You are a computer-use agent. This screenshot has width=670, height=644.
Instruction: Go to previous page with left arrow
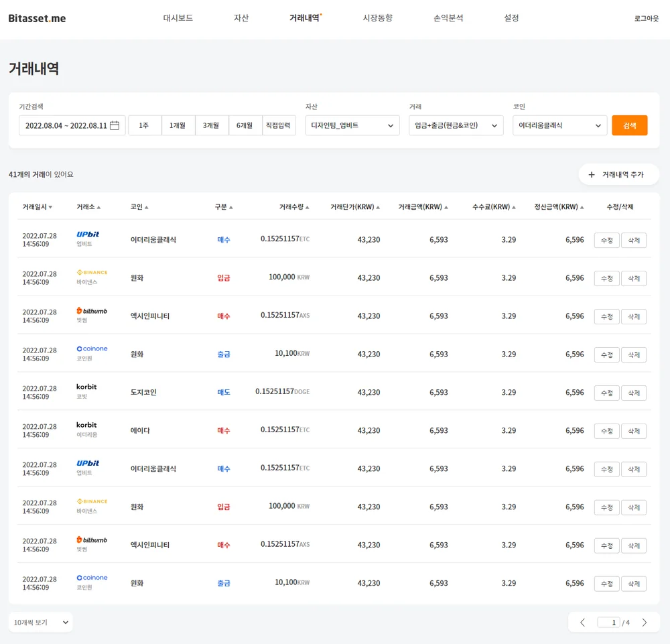coord(582,623)
